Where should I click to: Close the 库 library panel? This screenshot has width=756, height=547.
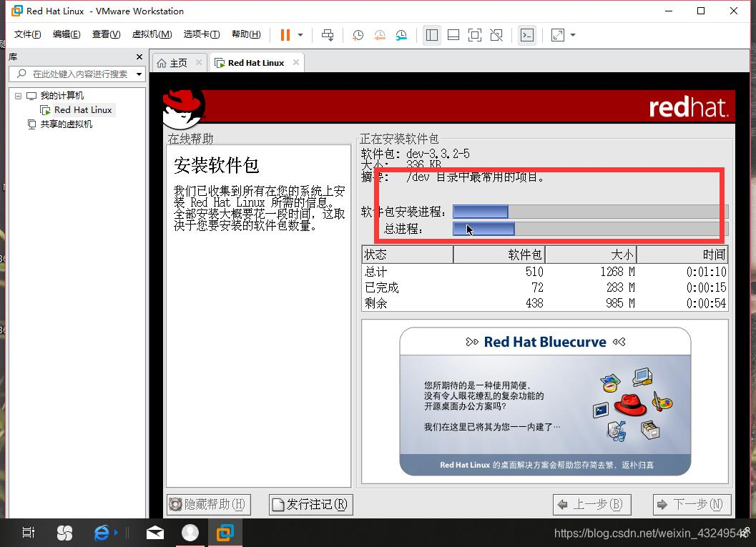pyautogui.click(x=139, y=57)
